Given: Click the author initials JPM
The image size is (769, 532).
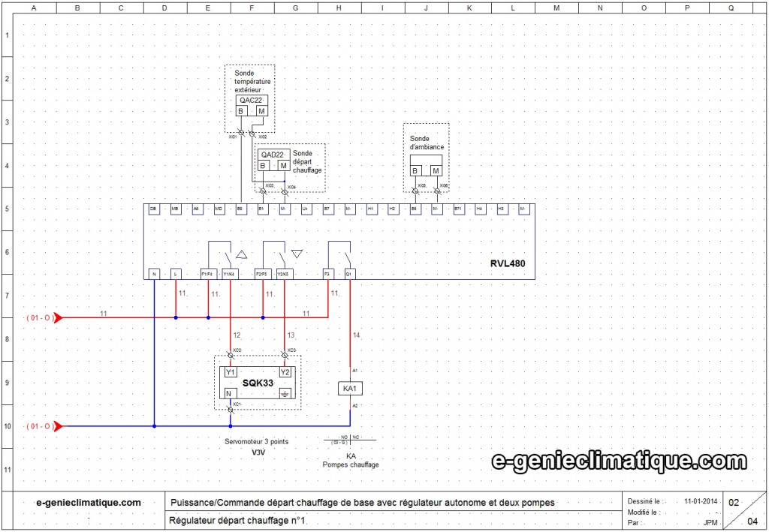Looking at the screenshot, I should coord(709,523).
